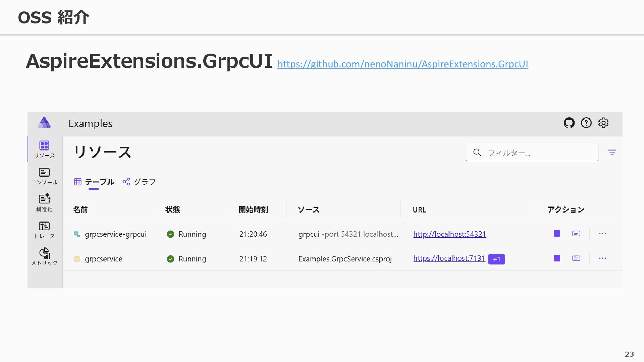This screenshot has width=644, height=362.
Task: Open the http://localhost:54321 link
Action: [449, 234]
